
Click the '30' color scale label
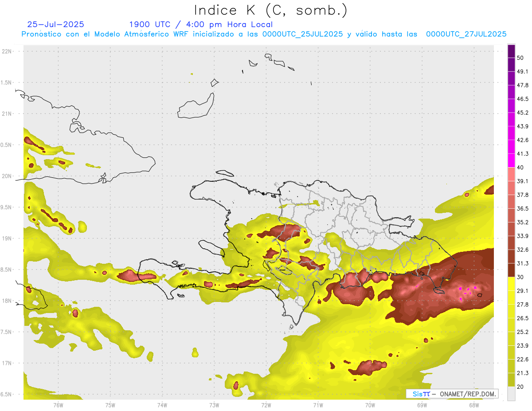click(x=520, y=277)
